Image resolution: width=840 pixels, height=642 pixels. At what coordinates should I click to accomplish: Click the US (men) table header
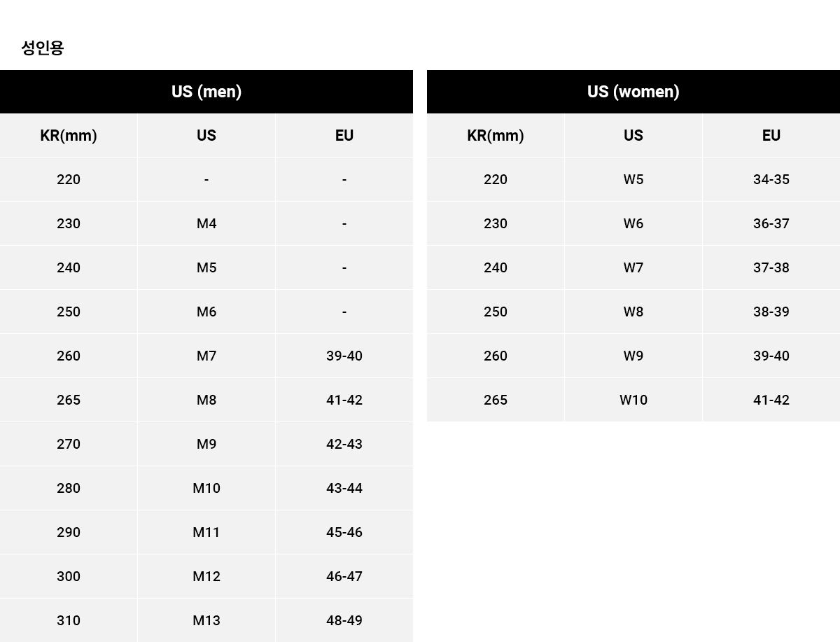click(206, 92)
